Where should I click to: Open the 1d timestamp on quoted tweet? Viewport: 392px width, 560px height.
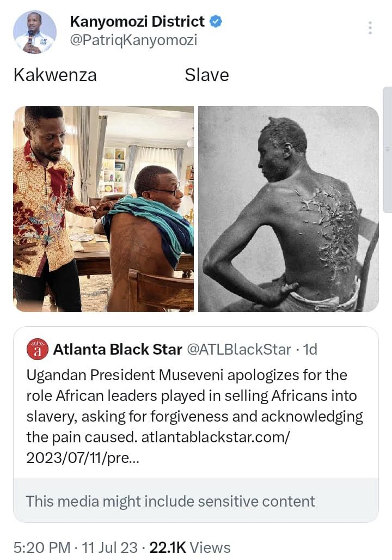pos(310,349)
